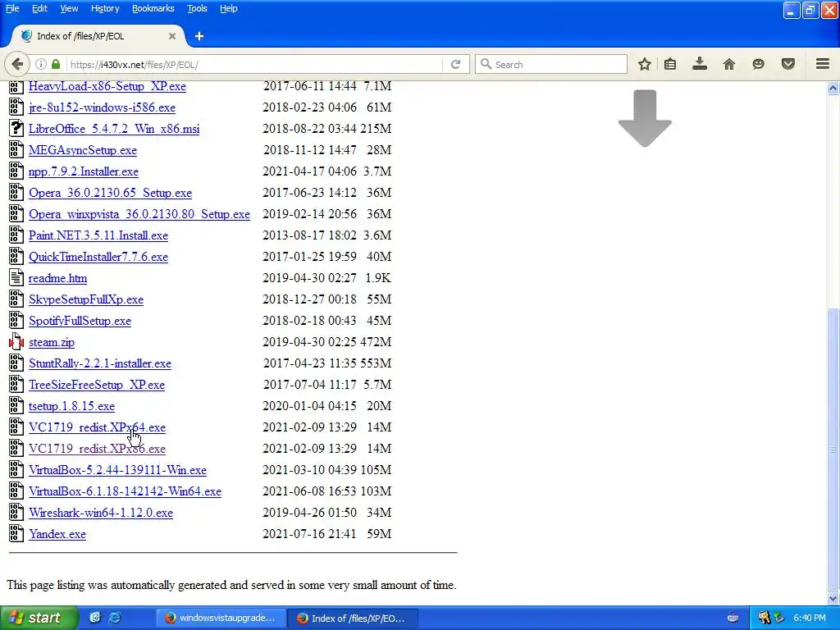840x630 pixels.
Task: Click the page scrollbar down arrow
Action: (833, 598)
